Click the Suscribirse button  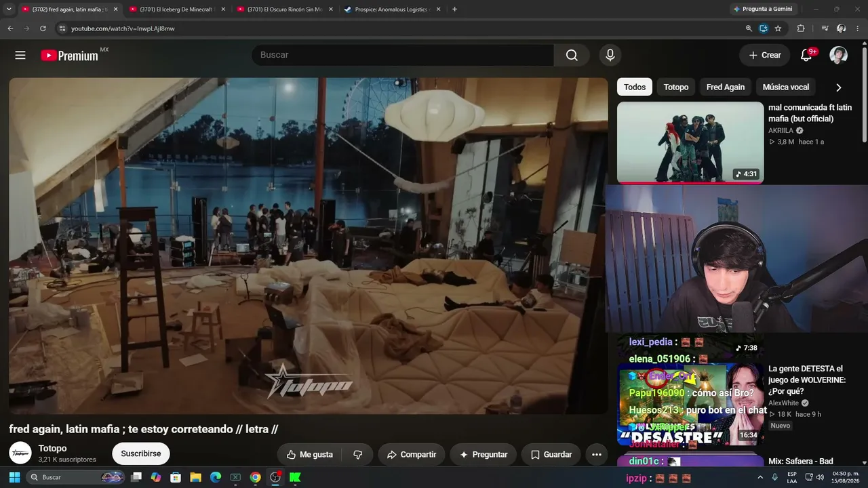click(141, 454)
